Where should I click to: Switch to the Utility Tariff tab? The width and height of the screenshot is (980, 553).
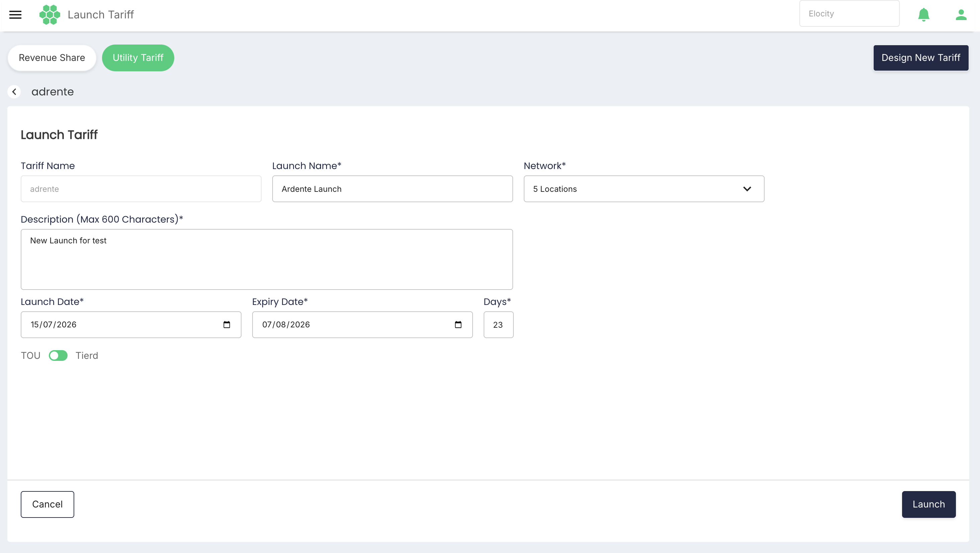pyautogui.click(x=138, y=58)
